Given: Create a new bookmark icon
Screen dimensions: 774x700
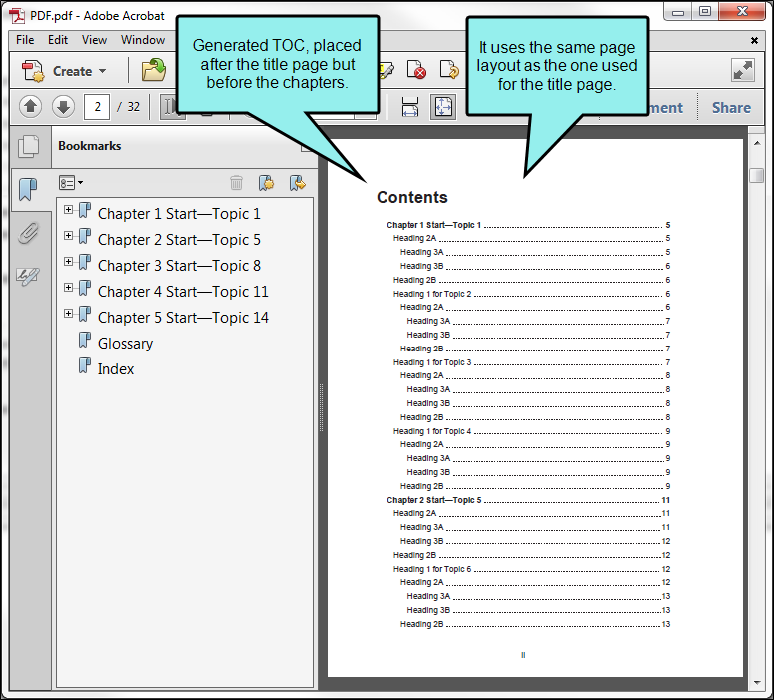Looking at the screenshot, I should 266,183.
